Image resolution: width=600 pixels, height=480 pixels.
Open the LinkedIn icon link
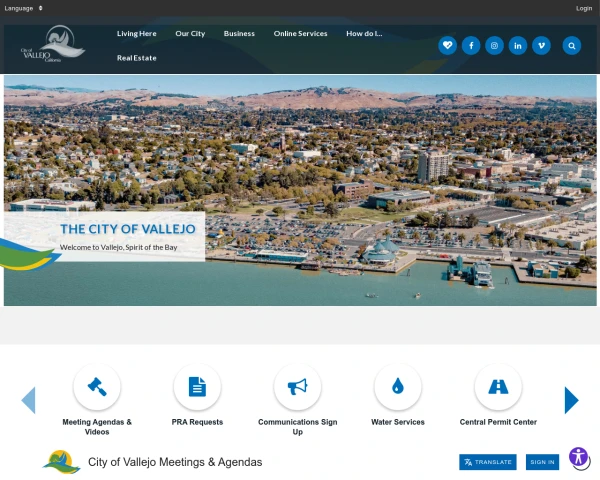(x=518, y=46)
